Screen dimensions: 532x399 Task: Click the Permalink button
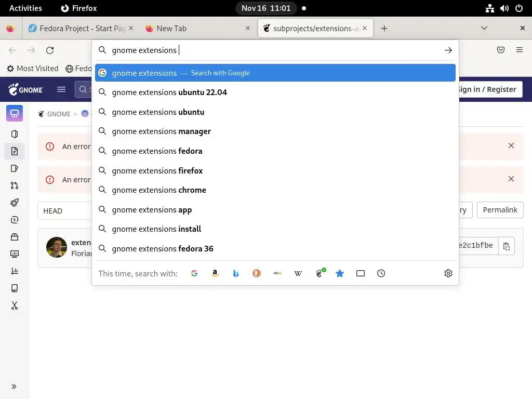point(500,210)
